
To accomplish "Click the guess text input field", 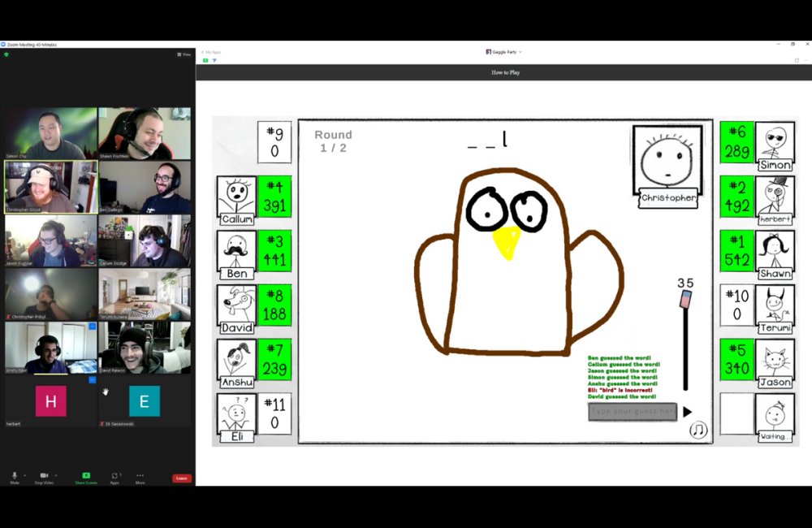I will tap(633, 412).
